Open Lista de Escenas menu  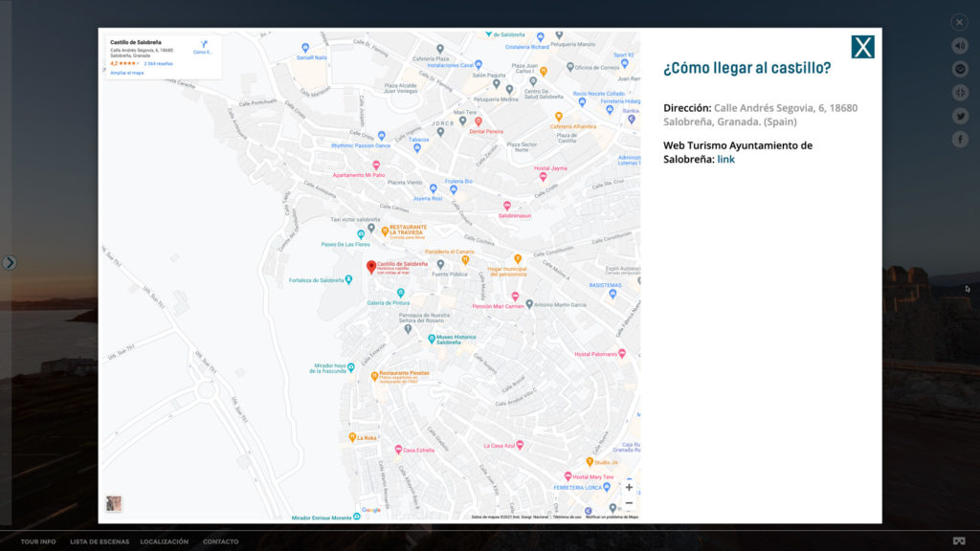(x=100, y=541)
